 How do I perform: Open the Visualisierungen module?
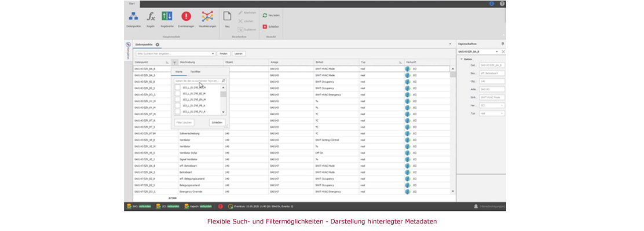[207, 19]
